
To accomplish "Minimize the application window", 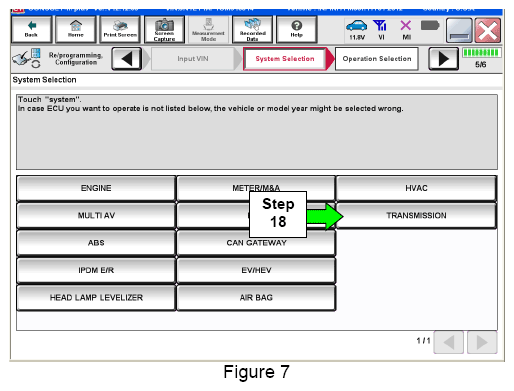I will [x=459, y=30].
